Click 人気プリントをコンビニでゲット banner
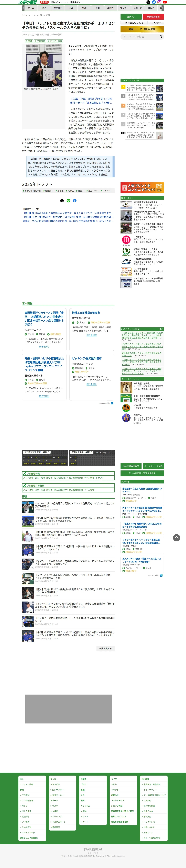The width and height of the screenshot is (186, 868). click(x=142, y=188)
